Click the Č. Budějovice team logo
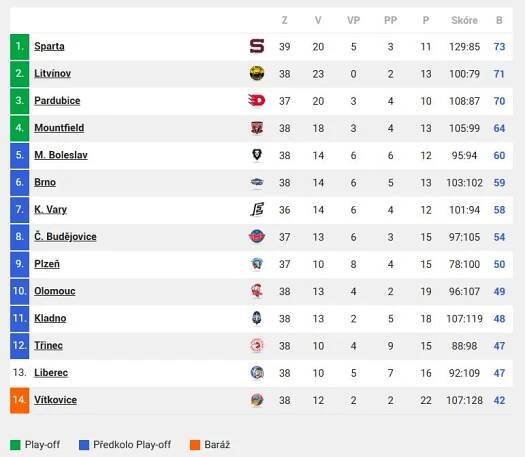The image size is (525, 457). click(x=257, y=236)
